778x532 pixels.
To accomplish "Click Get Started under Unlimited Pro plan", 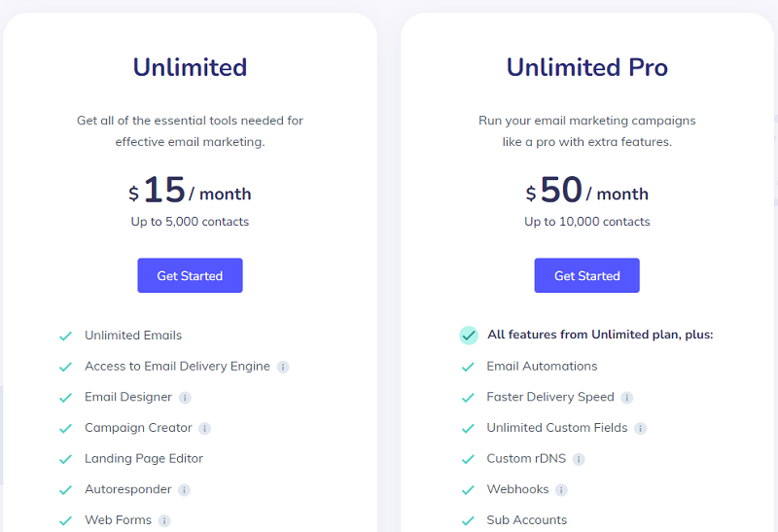I will [x=587, y=275].
